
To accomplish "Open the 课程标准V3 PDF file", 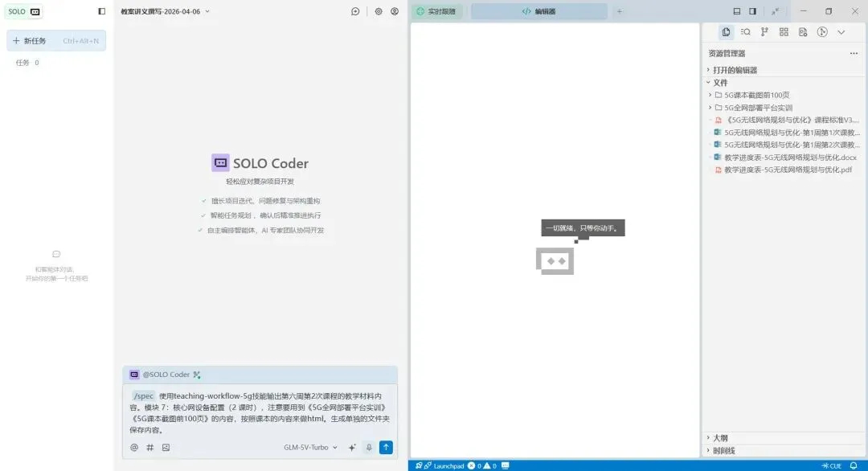I will click(x=784, y=120).
